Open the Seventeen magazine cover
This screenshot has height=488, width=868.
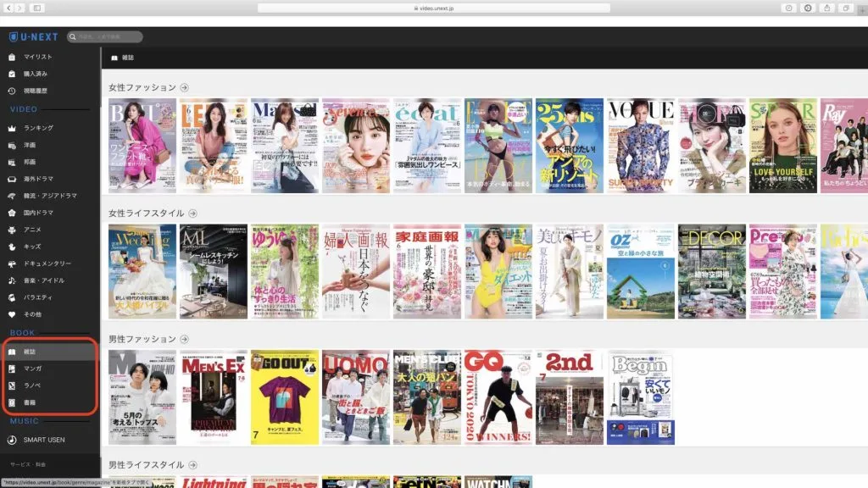[356, 146]
